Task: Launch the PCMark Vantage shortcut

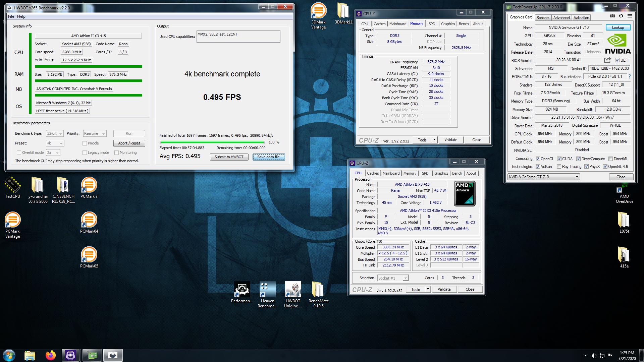Action: (12, 225)
